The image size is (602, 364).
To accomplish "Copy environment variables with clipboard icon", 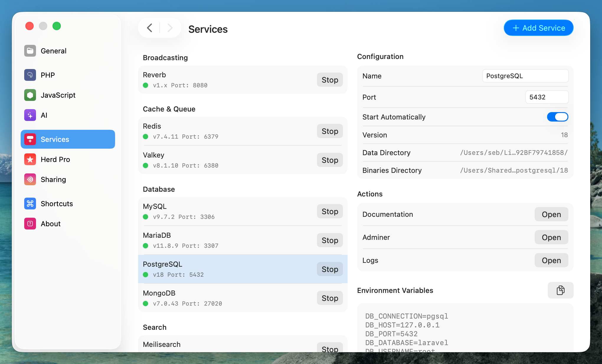I will (560, 290).
